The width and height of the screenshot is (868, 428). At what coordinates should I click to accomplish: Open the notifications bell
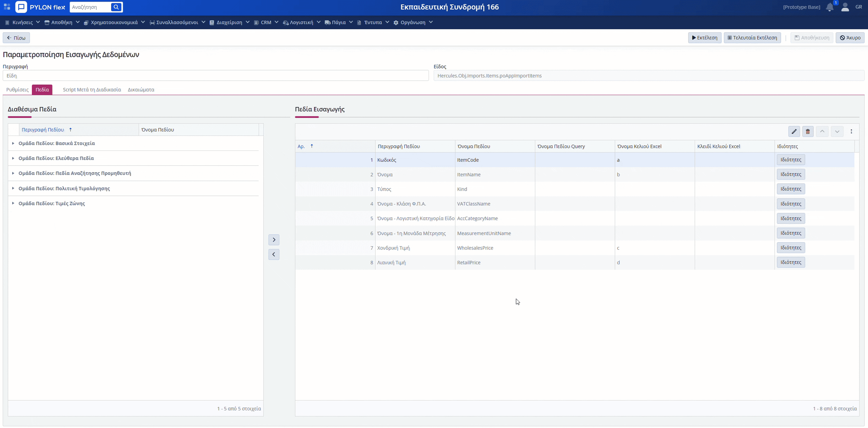[x=830, y=7]
